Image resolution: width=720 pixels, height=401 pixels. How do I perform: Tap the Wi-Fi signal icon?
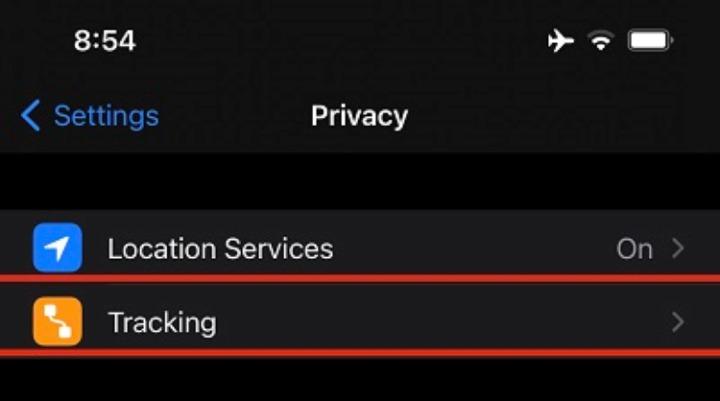[600, 41]
